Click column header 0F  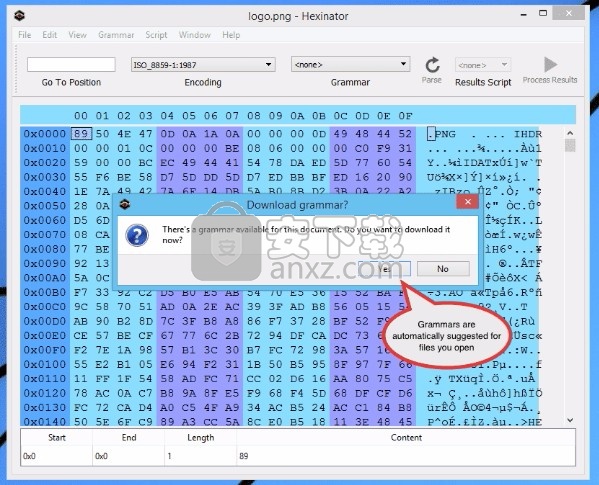pos(405,116)
